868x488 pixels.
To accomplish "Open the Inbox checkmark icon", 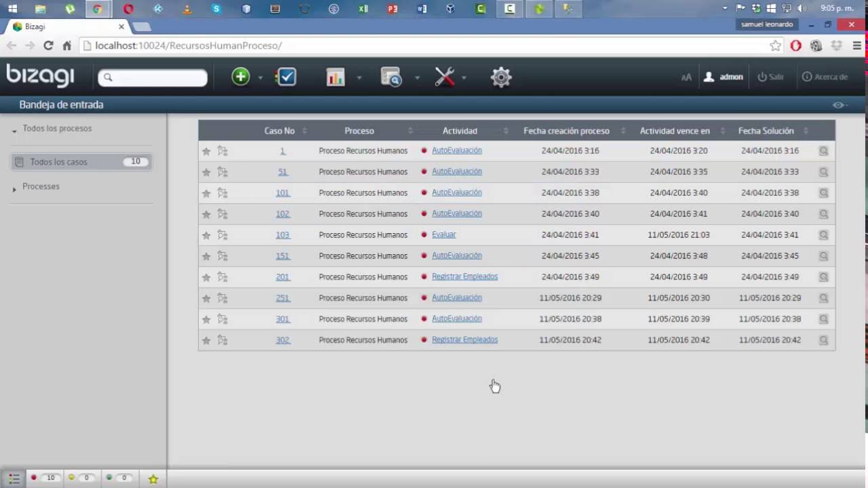I will pyautogui.click(x=286, y=77).
